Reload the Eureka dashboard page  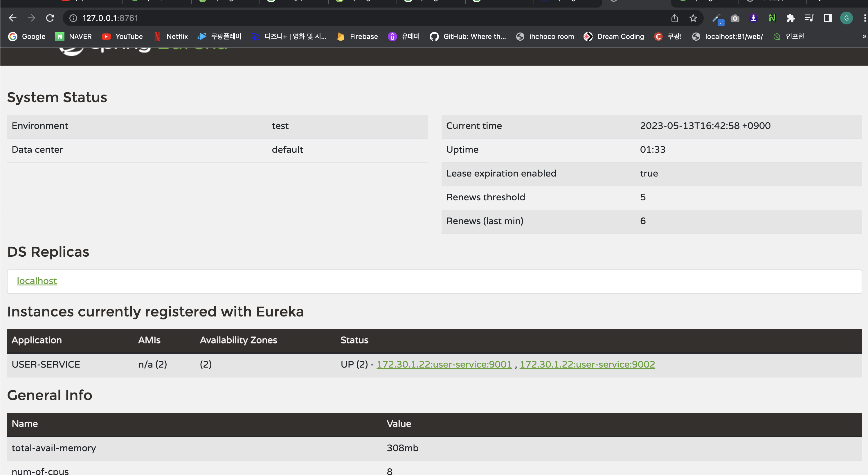[x=50, y=18]
